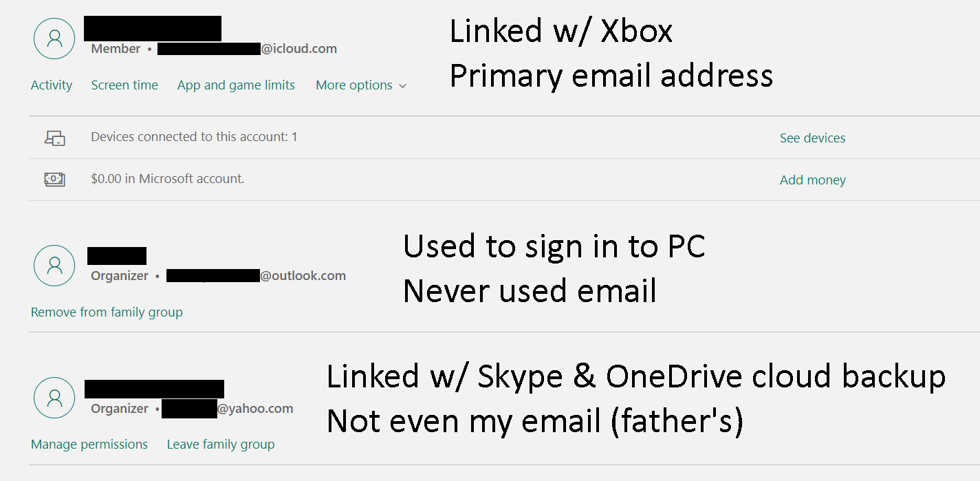
Task: Click the Microsoft account money icon
Action: point(54,179)
